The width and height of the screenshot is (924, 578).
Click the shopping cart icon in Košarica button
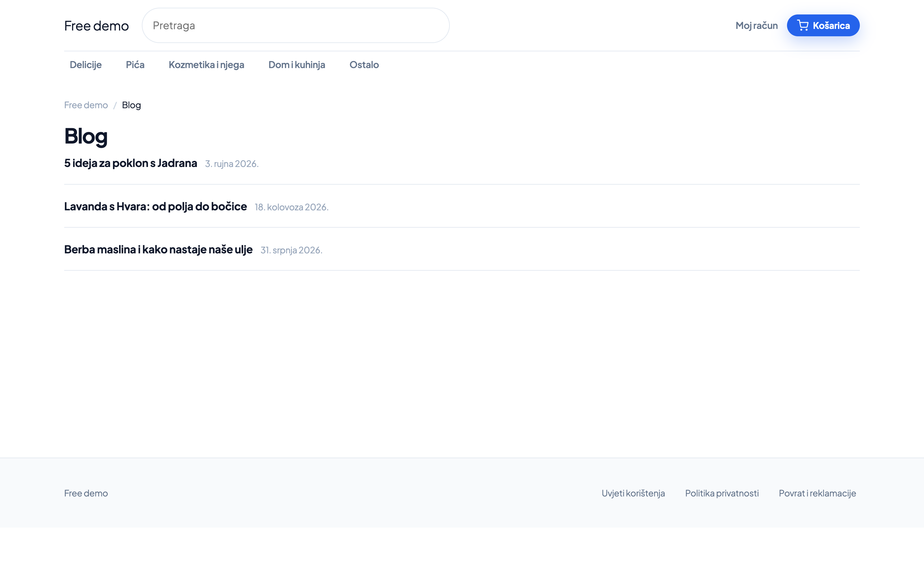pyautogui.click(x=803, y=26)
